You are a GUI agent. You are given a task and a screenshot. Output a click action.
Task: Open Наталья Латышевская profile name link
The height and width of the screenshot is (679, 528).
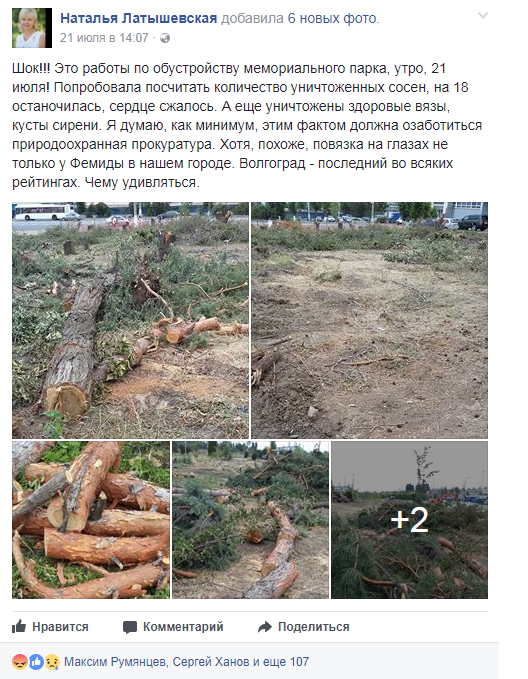pos(139,18)
